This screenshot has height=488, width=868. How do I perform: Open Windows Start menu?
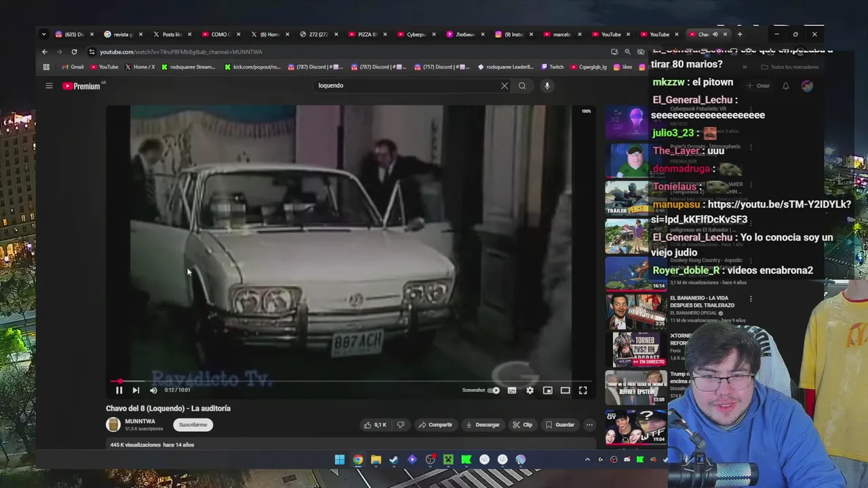click(x=340, y=460)
